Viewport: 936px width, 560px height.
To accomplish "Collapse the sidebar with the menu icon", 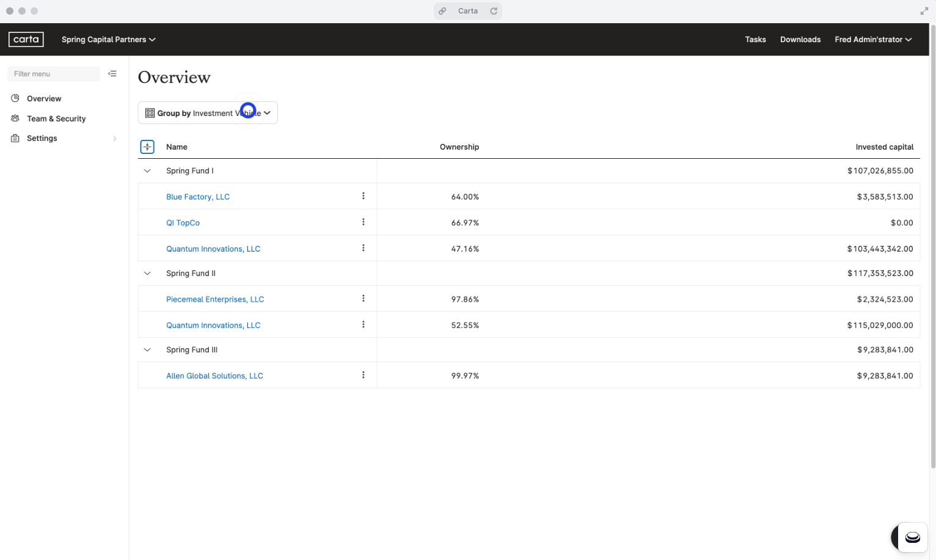I will pyautogui.click(x=112, y=74).
